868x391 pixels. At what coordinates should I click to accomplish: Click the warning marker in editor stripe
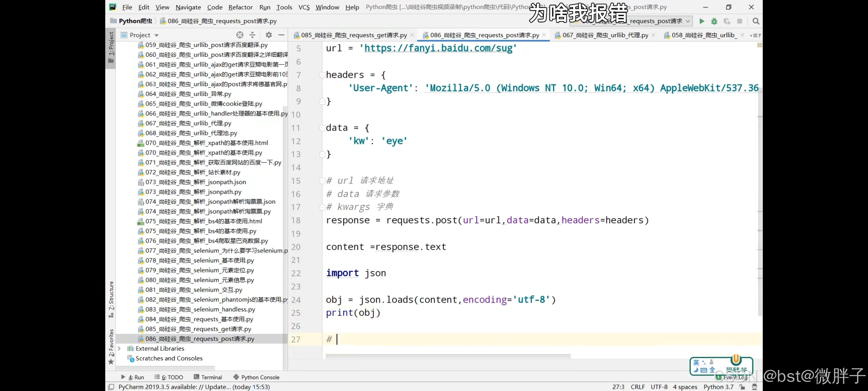pos(760,45)
